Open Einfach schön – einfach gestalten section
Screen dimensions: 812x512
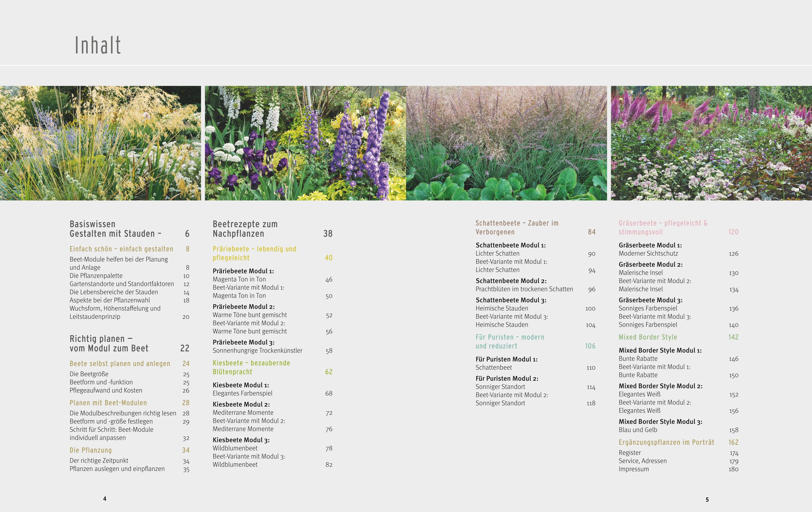(121, 249)
